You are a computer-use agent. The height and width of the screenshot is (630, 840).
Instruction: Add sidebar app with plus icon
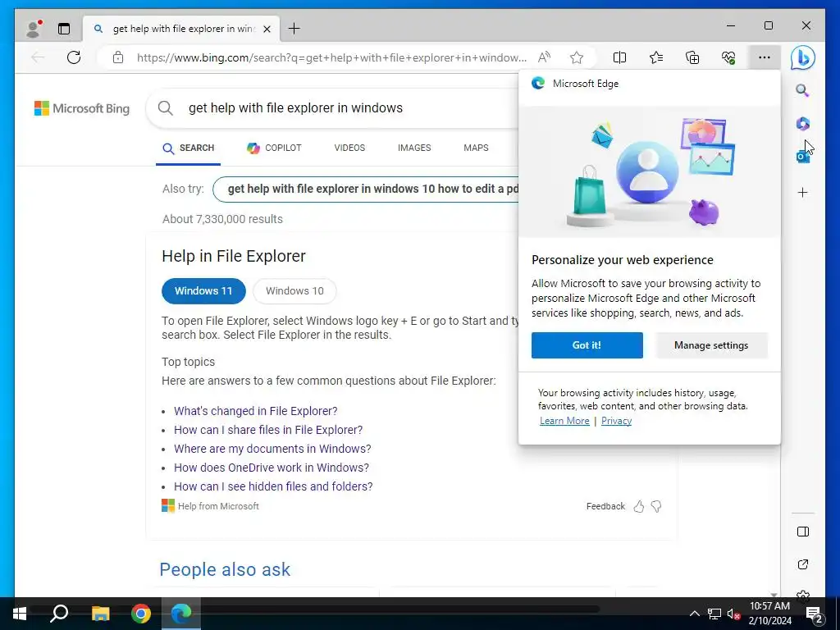coord(802,192)
